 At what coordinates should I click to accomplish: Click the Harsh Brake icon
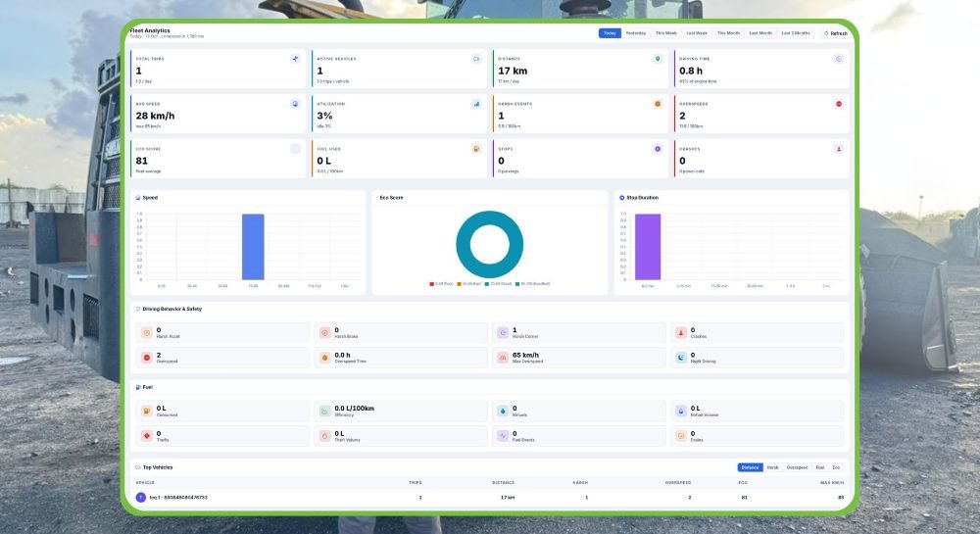pyautogui.click(x=325, y=333)
